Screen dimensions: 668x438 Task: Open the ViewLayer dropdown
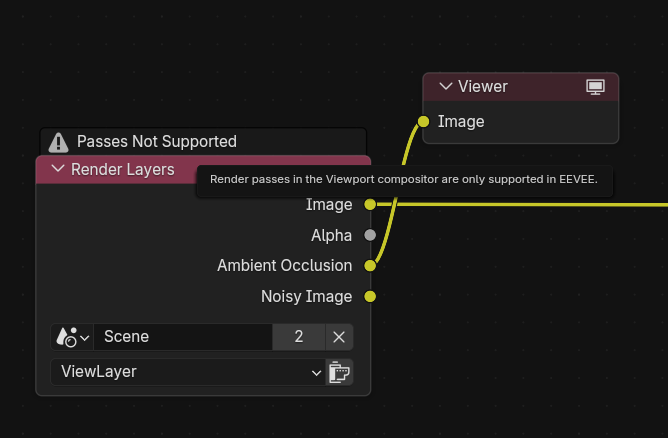pos(188,372)
